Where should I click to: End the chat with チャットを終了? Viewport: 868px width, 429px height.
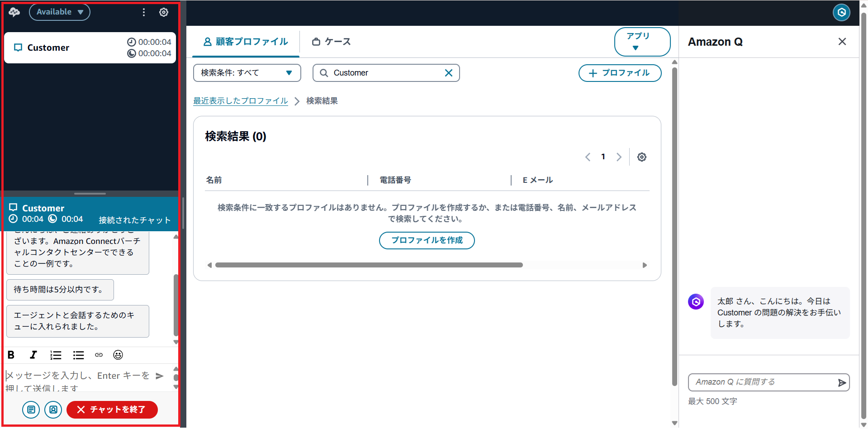[112, 410]
